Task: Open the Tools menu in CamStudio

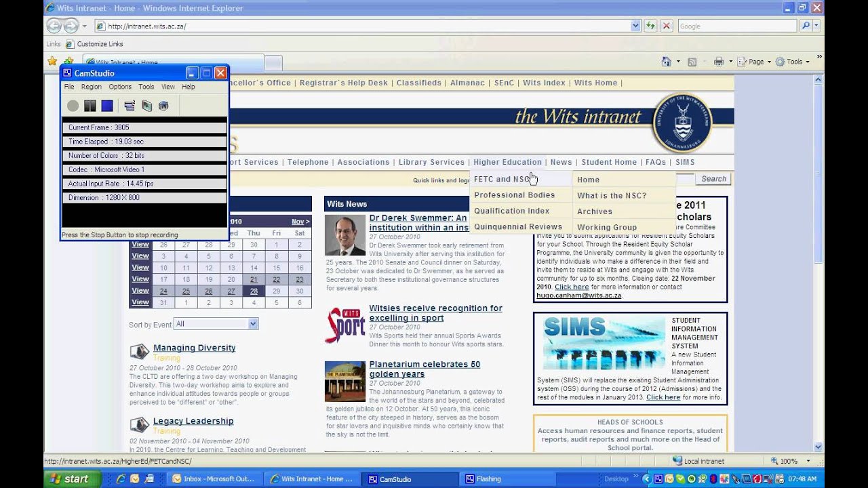Action: click(146, 87)
